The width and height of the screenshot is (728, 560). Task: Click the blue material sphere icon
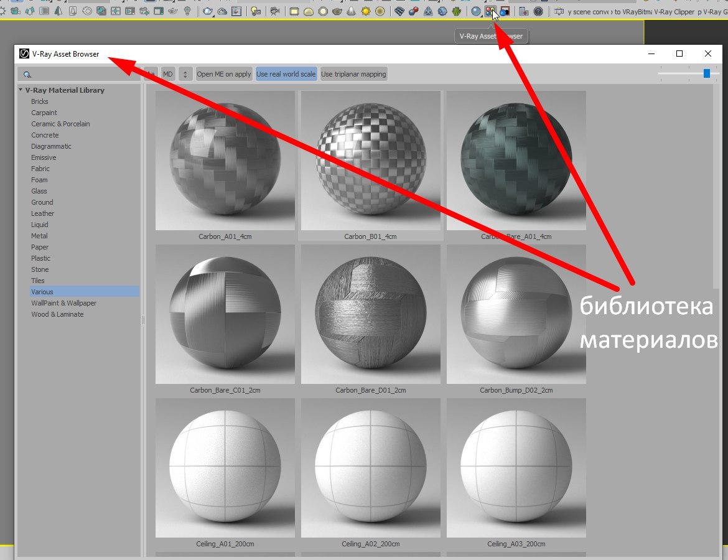point(476,11)
